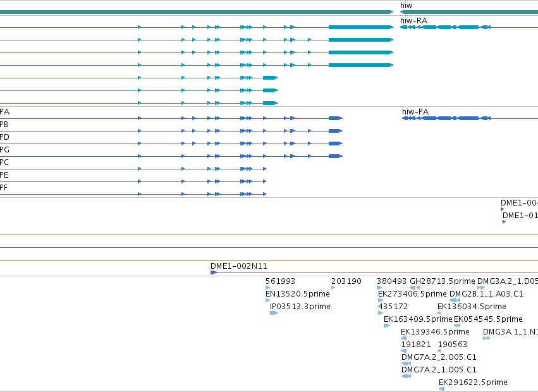538x392 pixels.
Task: Select the 435172 EST label
Action: [x=393, y=306]
